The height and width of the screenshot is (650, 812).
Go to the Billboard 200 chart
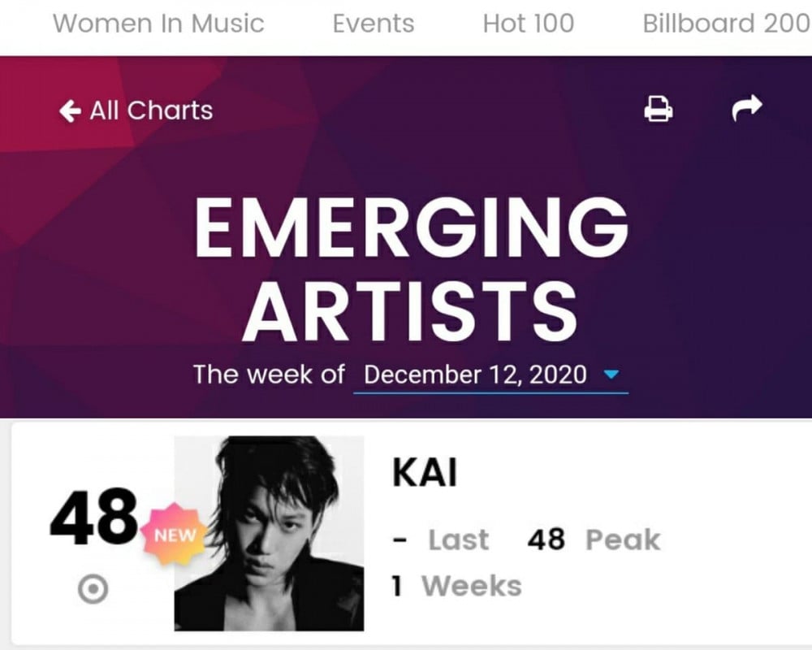click(727, 24)
